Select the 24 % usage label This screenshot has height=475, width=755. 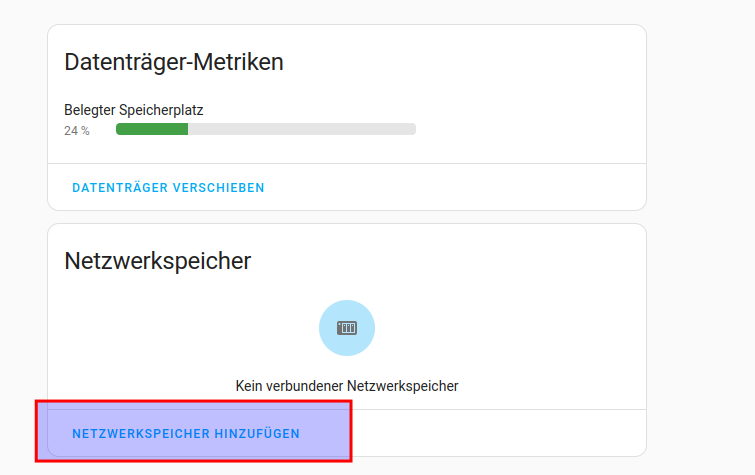point(77,130)
